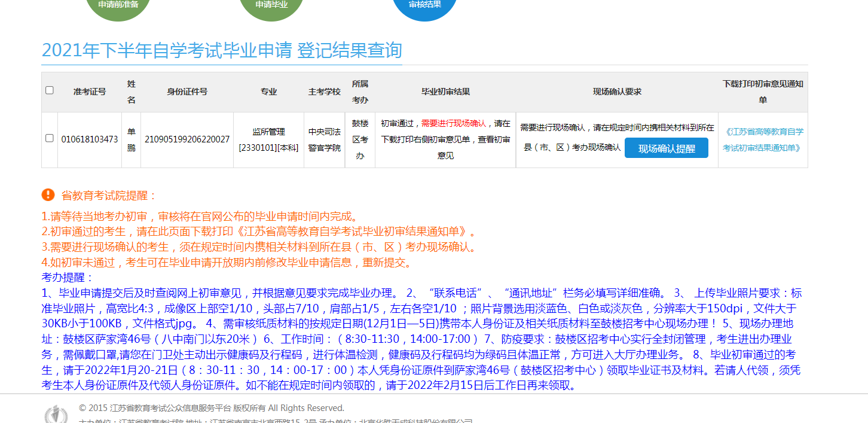Open the 江苏省高等教育自学考试初审结果通知单 download link

763,139
